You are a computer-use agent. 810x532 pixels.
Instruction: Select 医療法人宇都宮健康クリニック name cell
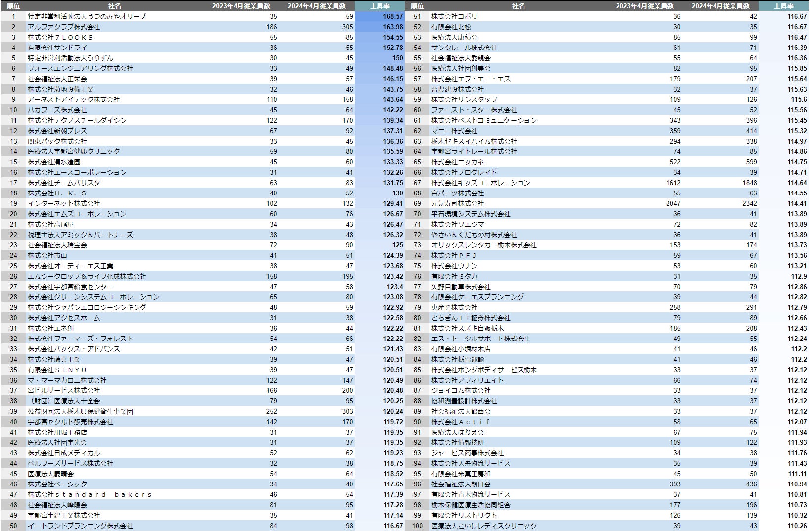74,151
